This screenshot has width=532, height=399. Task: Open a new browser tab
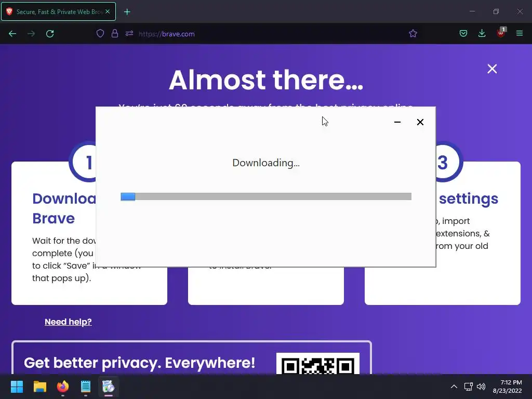(x=127, y=12)
